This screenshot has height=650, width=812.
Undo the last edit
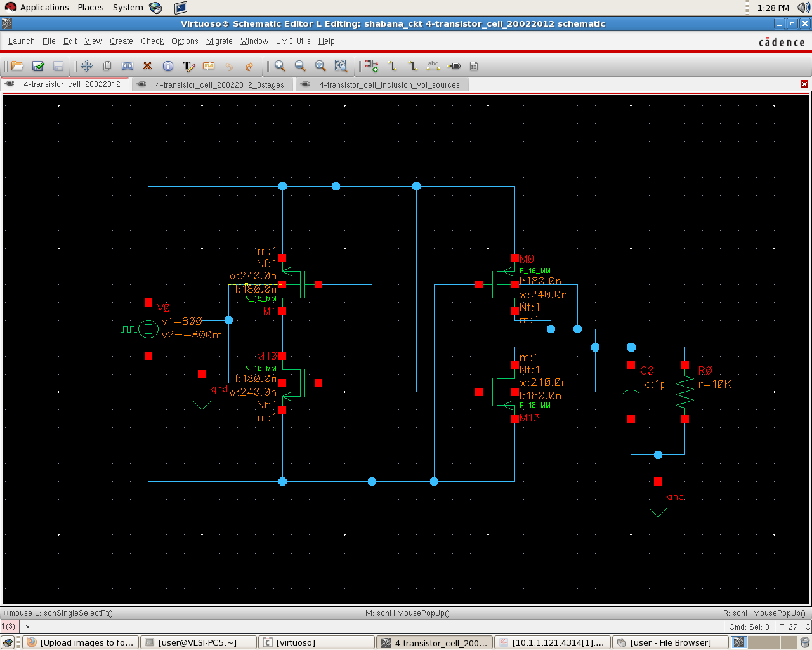pyautogui.click(x=228, y=66)
